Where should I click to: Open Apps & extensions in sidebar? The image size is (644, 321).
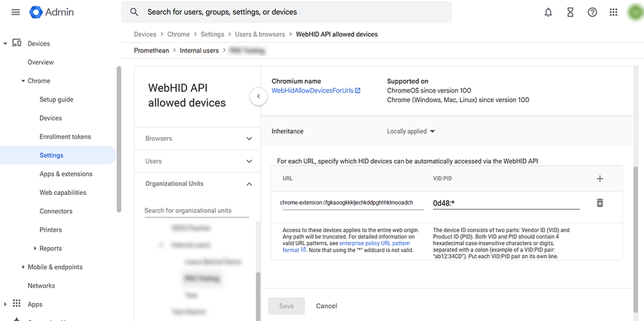point(66,174)
